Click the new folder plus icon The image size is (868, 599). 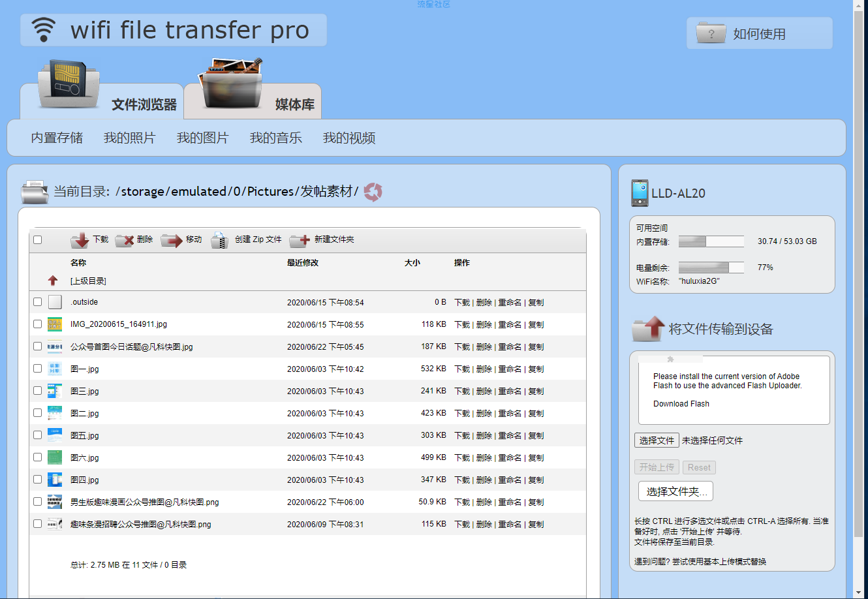[300, 241]
